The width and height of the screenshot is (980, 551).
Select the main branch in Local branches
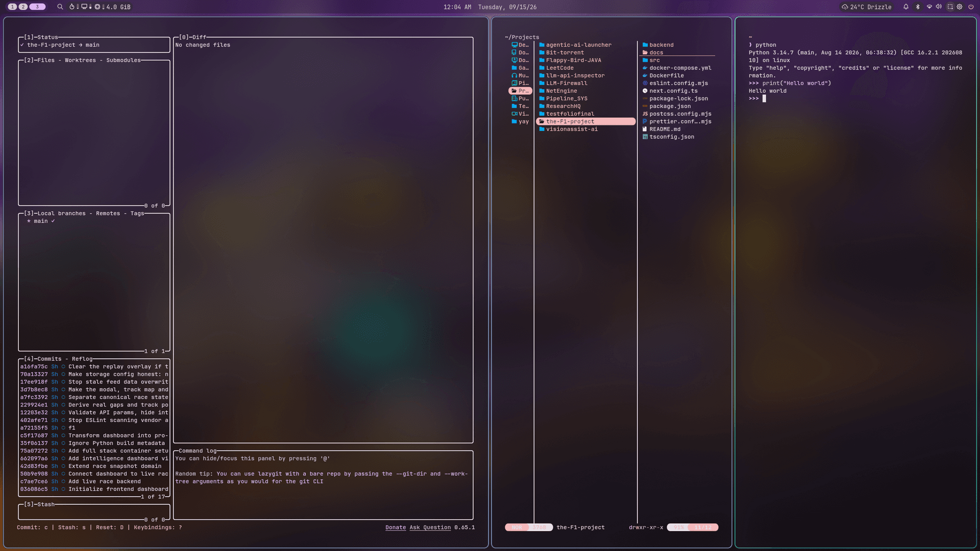tap(94, 221)
